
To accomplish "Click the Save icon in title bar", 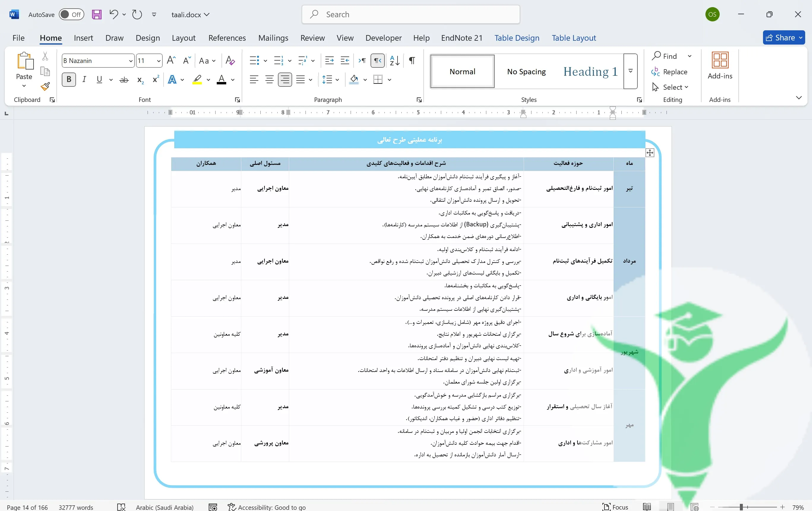I will tap(96, 15).
